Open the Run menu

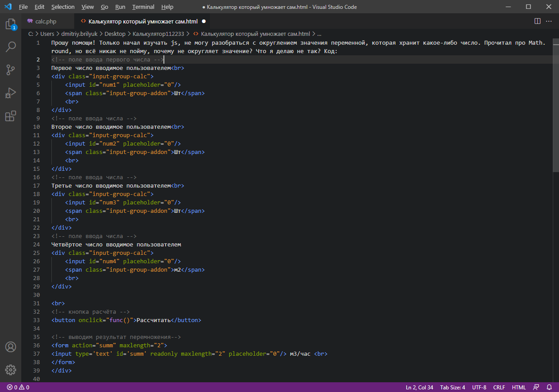pos(120,7)
